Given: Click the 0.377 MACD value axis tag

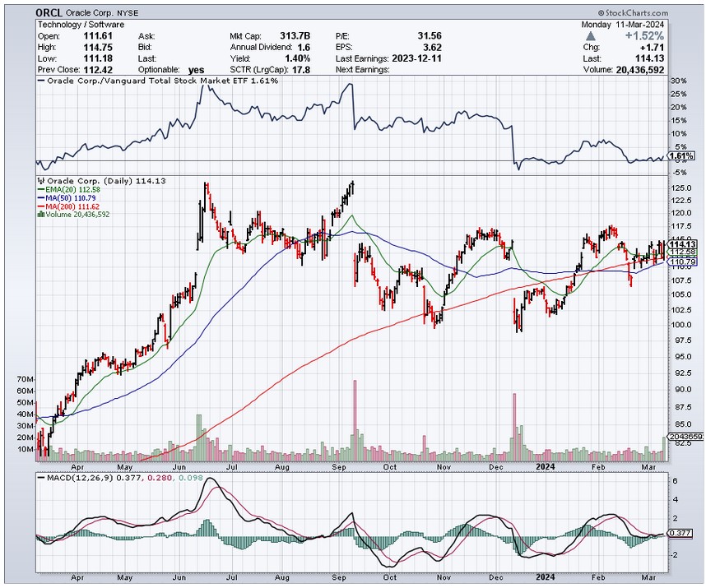Looking at the screenshot, I should point(682,533).
